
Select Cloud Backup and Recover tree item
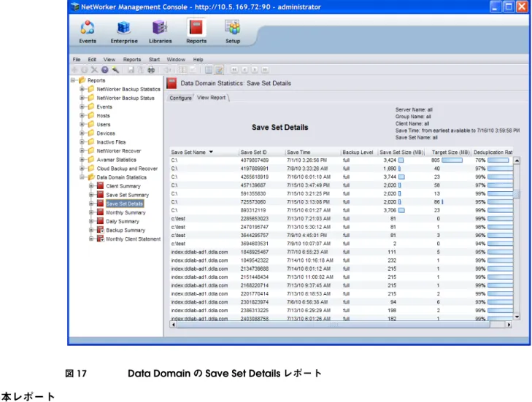point(127,169)
